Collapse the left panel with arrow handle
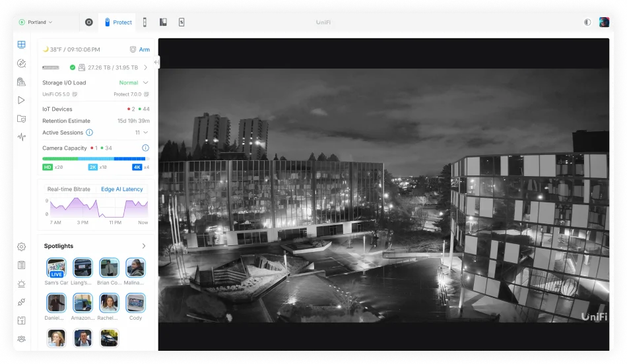 [x=156, y=62]
